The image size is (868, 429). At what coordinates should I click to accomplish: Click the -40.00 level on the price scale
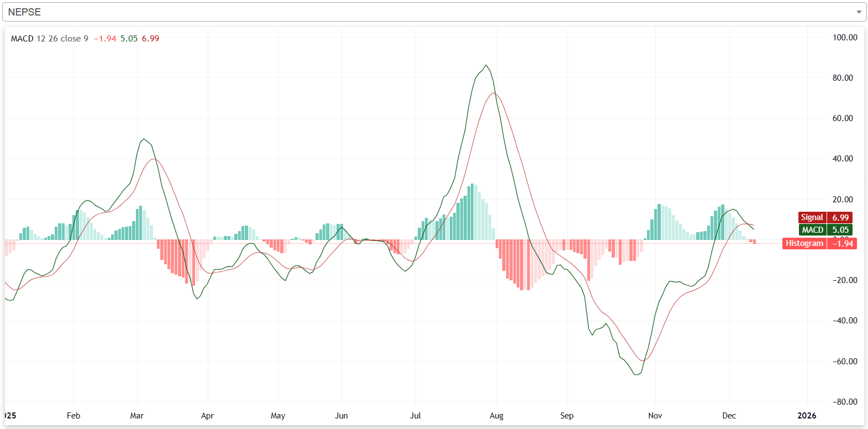click(845, 321)
